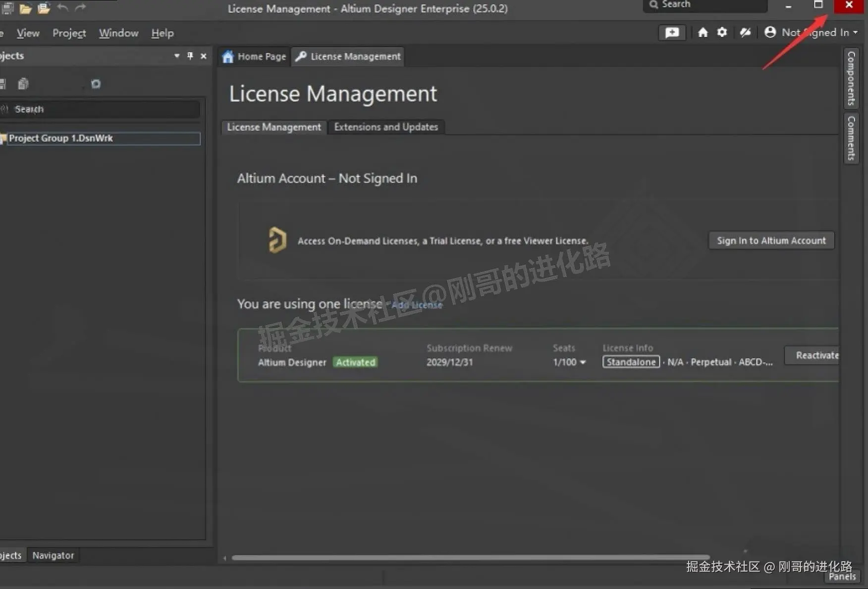Switch to the Home Page document tab
The height and width of the screenshot is (589, 868).
254,57
